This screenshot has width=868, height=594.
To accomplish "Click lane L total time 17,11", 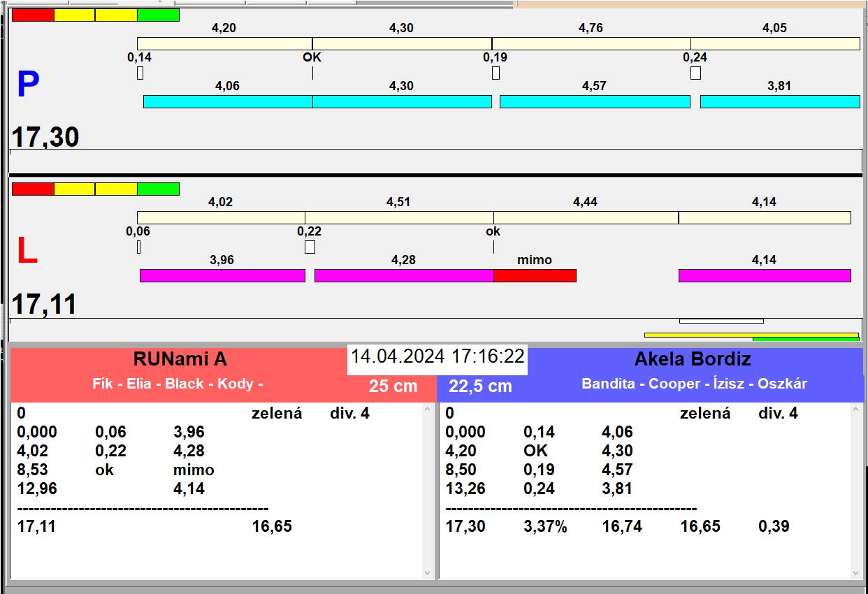I will (x=44, y=305).
